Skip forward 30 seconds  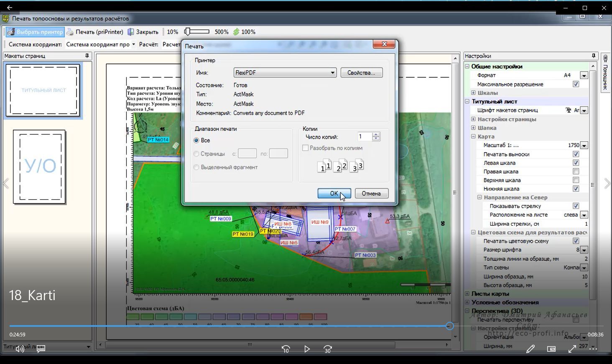pos(328,349)
